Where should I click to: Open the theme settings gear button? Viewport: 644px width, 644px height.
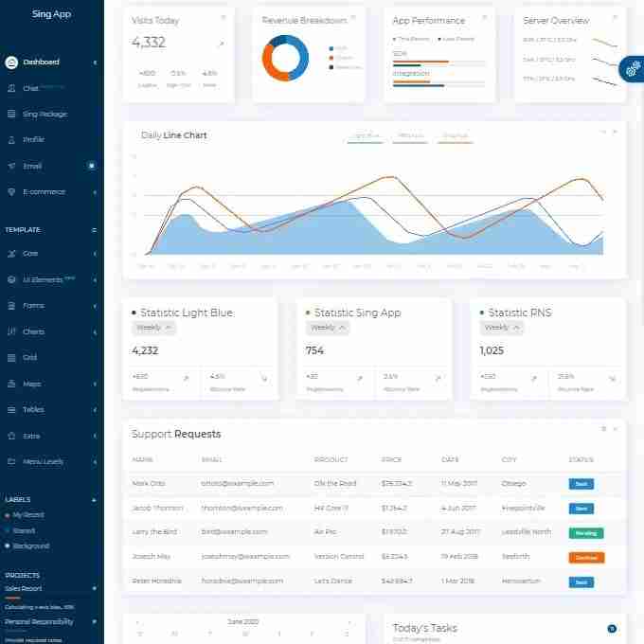pyautogui.click(x=633, y=69)
